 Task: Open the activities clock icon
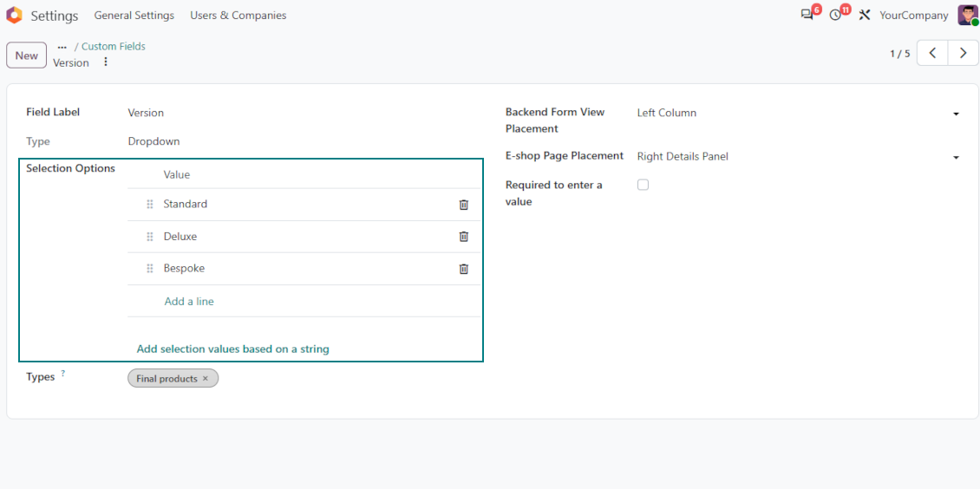coord(836,15)
